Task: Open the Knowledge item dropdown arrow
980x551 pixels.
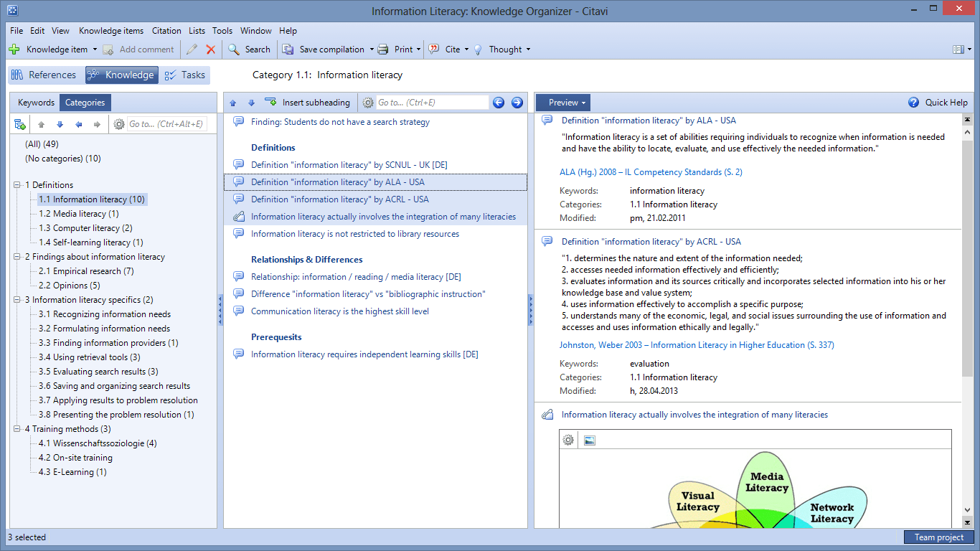Action: [95, 50]
